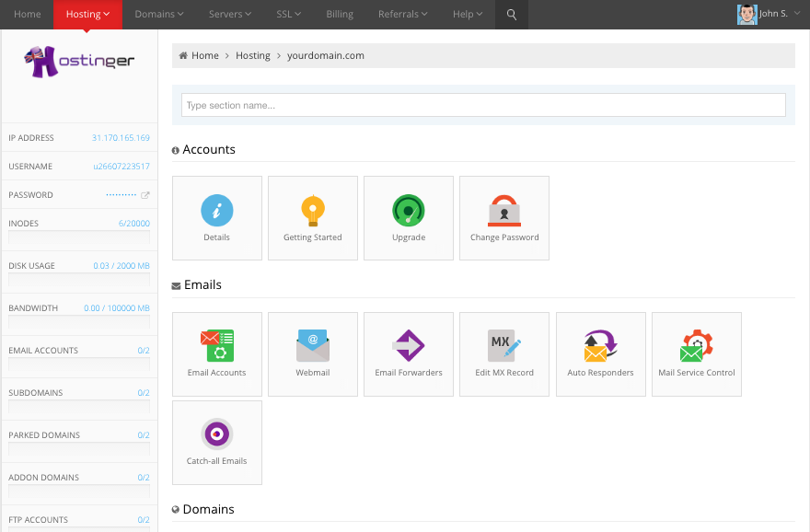
Task: Click the Emails section heading
Action: pos(202,284)
